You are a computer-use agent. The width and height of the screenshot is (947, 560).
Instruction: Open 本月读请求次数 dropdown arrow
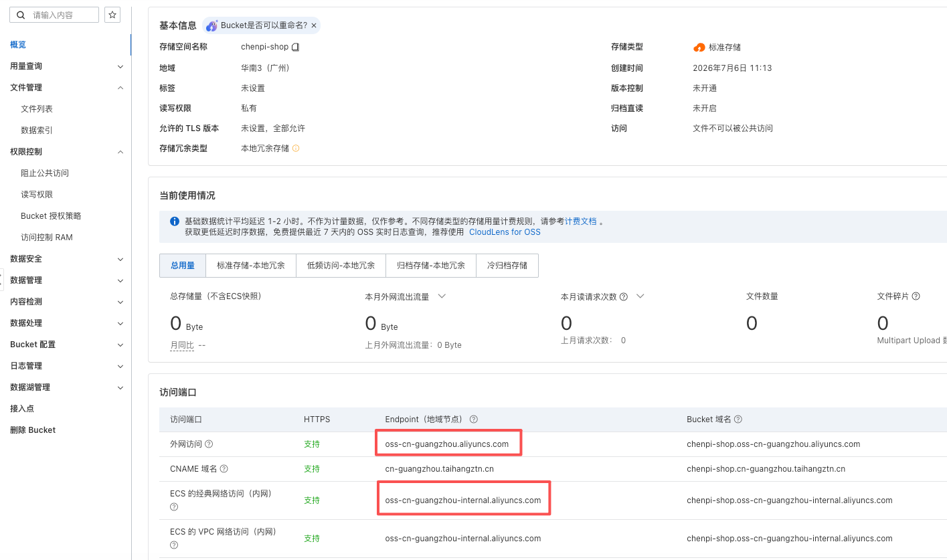tap(640, 296)
